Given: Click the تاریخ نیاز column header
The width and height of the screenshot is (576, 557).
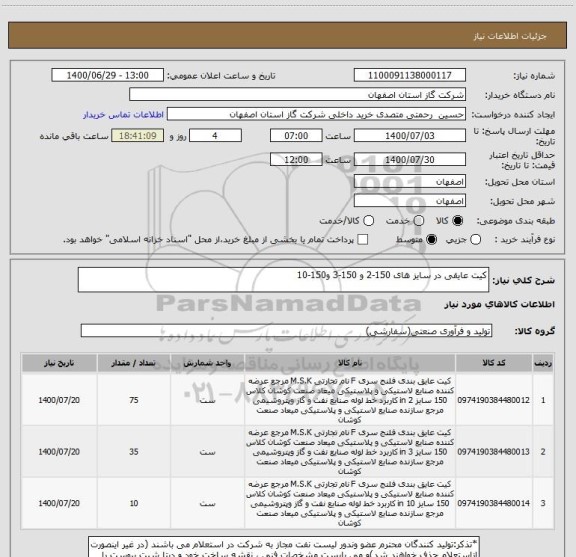Looking at the screenshot, I should [x=59, y=363].
